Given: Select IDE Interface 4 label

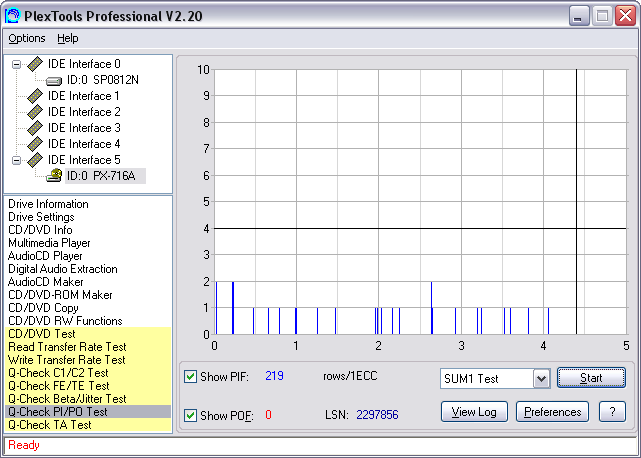Looking at the screenshot, I should pyautogui.click(x=84, y=144).
